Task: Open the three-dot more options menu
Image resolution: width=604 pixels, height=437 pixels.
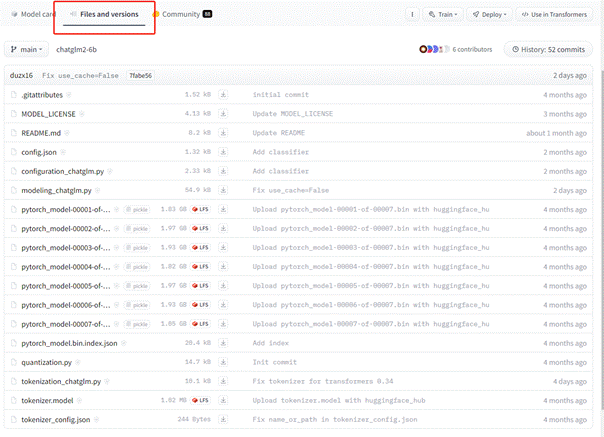Action: point(412,15)
